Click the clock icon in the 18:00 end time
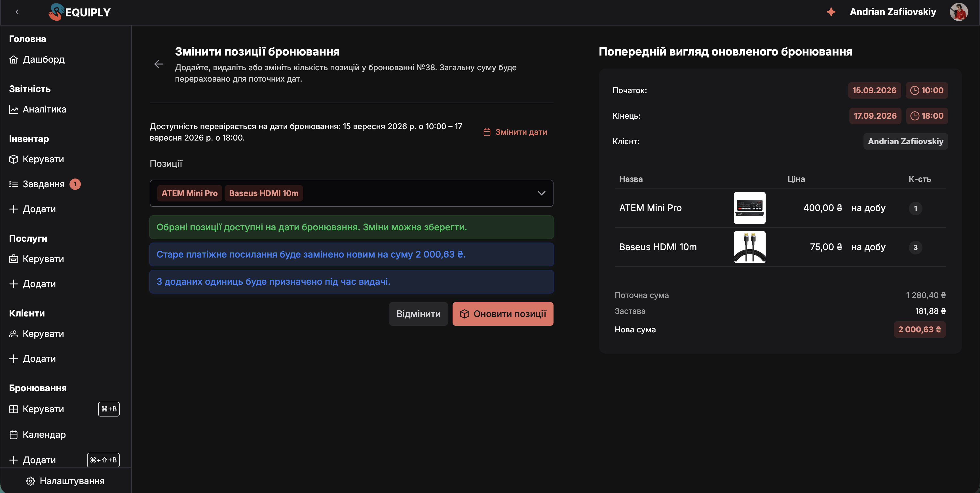Image resolution: width=980 pixels, height=493 pixels. [x=914, y=116]
